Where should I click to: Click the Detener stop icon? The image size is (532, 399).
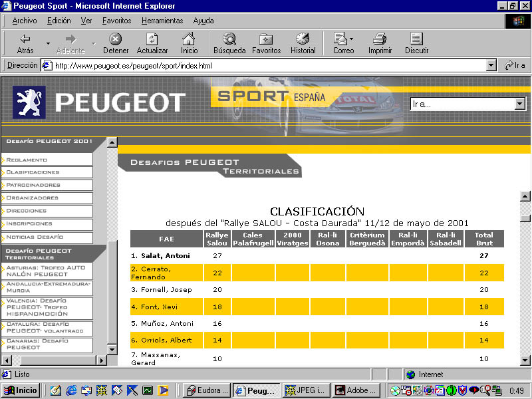pyautogui.click(x=115, y=39)
